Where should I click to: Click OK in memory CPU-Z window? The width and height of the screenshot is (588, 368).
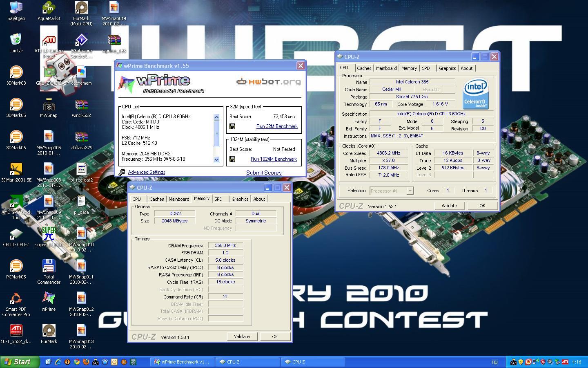[275, 337]
